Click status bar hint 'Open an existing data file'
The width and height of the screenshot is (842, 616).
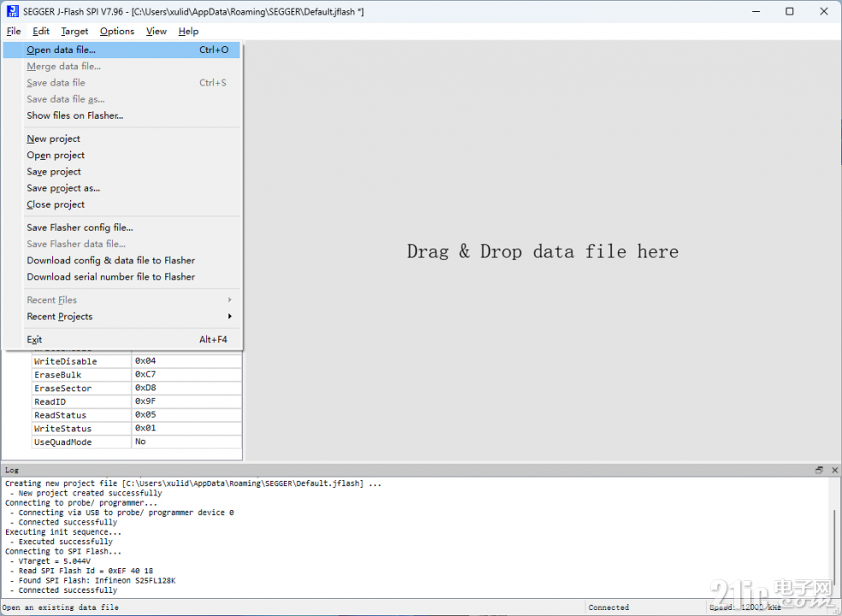(x=61, y=607)
